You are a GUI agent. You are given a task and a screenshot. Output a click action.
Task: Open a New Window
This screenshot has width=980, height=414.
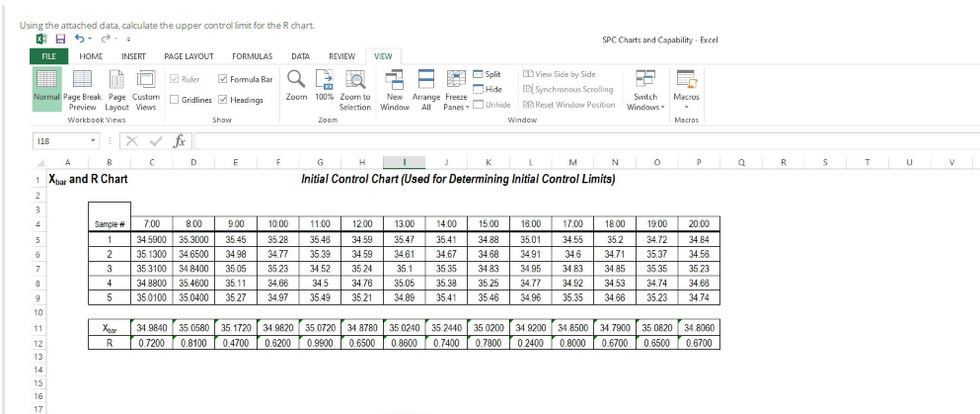[x=395, y=89]
